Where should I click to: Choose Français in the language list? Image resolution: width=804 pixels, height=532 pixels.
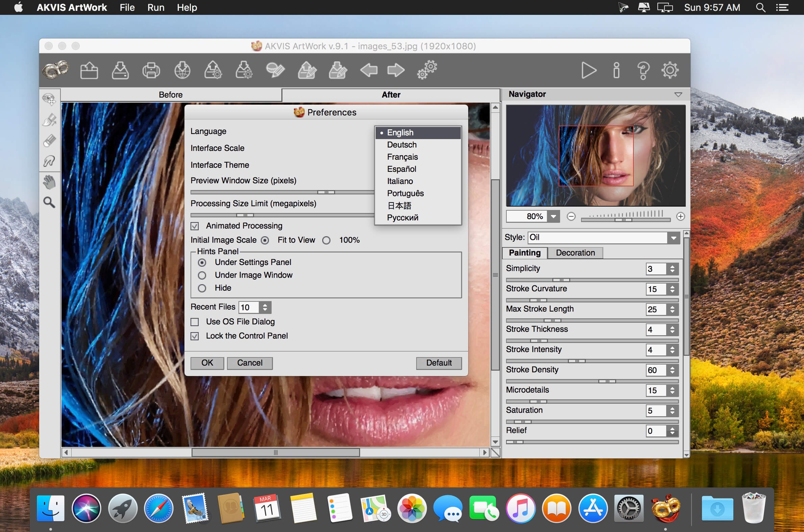[x=418, y=157]
